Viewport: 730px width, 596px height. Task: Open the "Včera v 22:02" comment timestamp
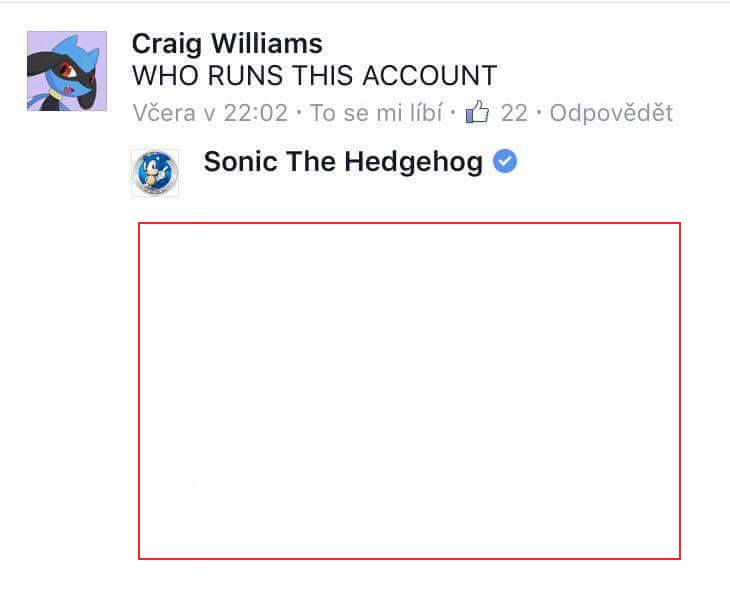click(210, 113)
